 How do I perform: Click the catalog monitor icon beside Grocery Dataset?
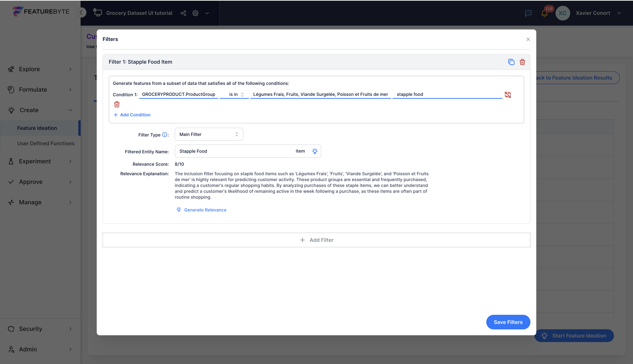pos(98,12)
